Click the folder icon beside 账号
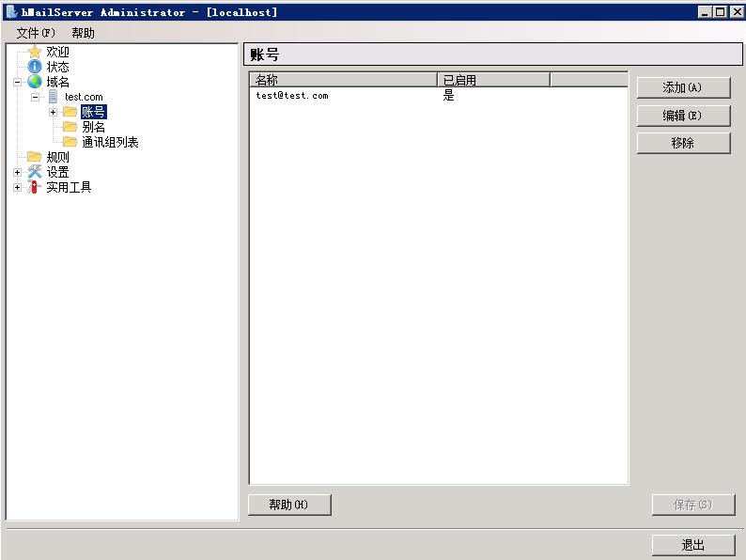The height and width of the screenshot is (560, 746). [70, 112]
